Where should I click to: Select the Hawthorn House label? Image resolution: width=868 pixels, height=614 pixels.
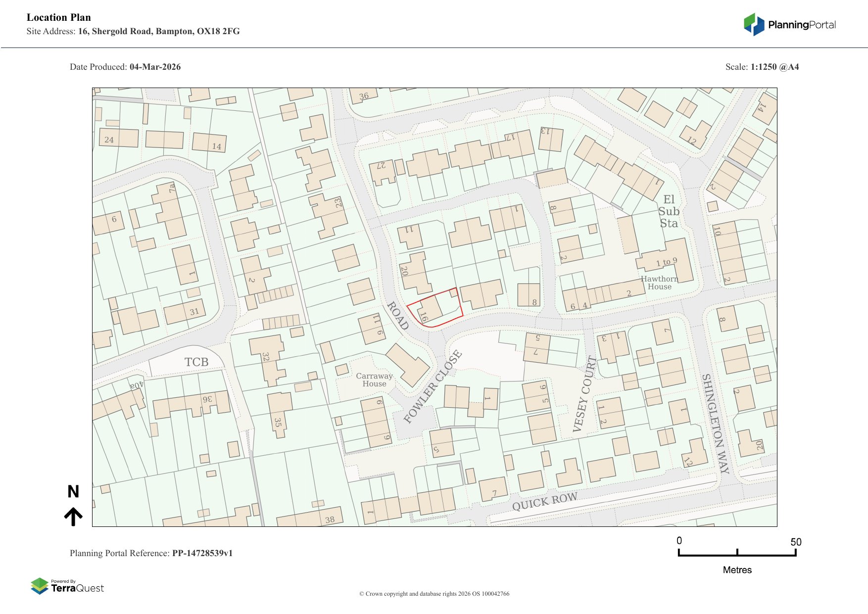[659, 283]
